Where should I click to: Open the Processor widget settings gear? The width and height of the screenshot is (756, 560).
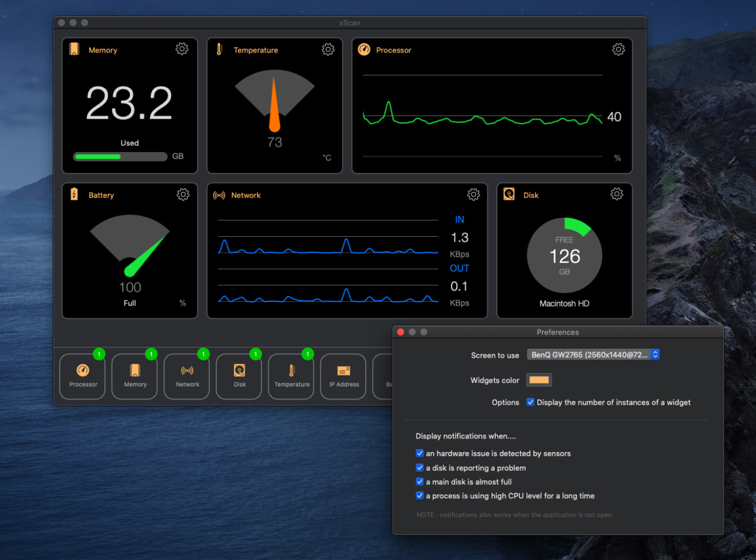point(618,49)
